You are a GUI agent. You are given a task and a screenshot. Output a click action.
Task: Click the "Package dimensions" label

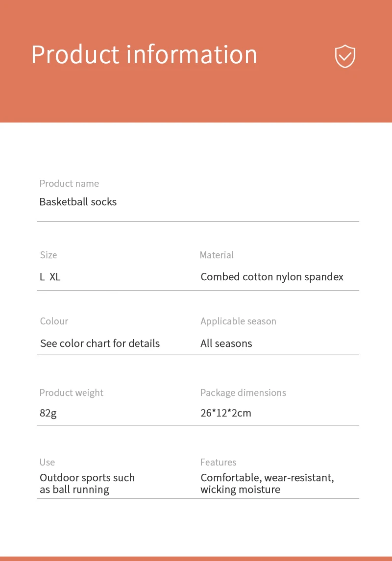tap(243, 393)
